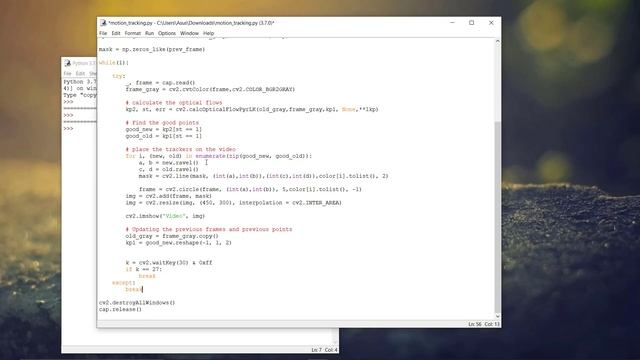
Task: Click the 'cap.release()' line
Action: tap(120, 309)
